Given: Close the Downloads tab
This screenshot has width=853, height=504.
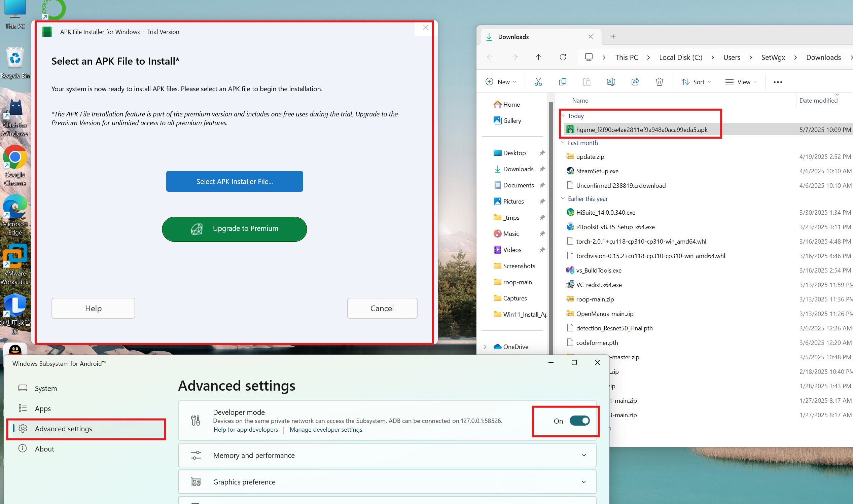Looking at the screenshot, I should (x=591, y=36).
